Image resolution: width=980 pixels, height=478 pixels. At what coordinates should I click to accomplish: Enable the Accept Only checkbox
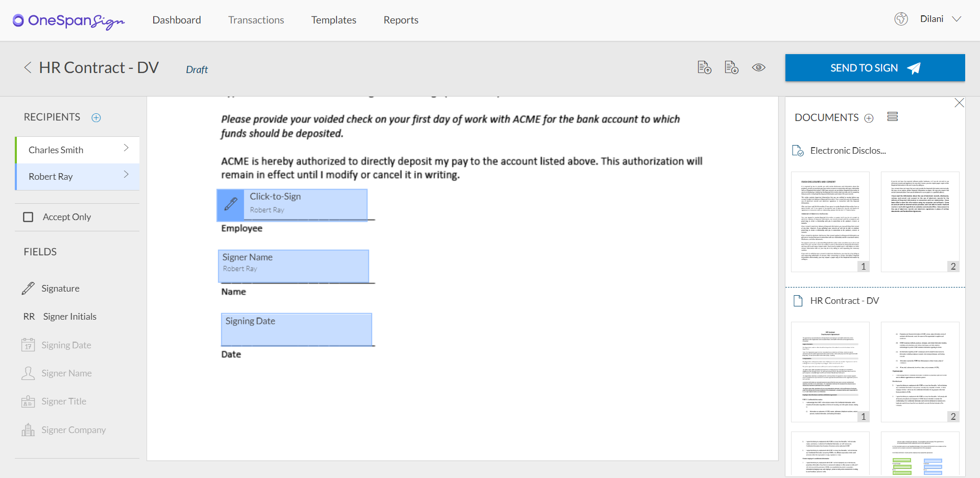pos(29,217)
